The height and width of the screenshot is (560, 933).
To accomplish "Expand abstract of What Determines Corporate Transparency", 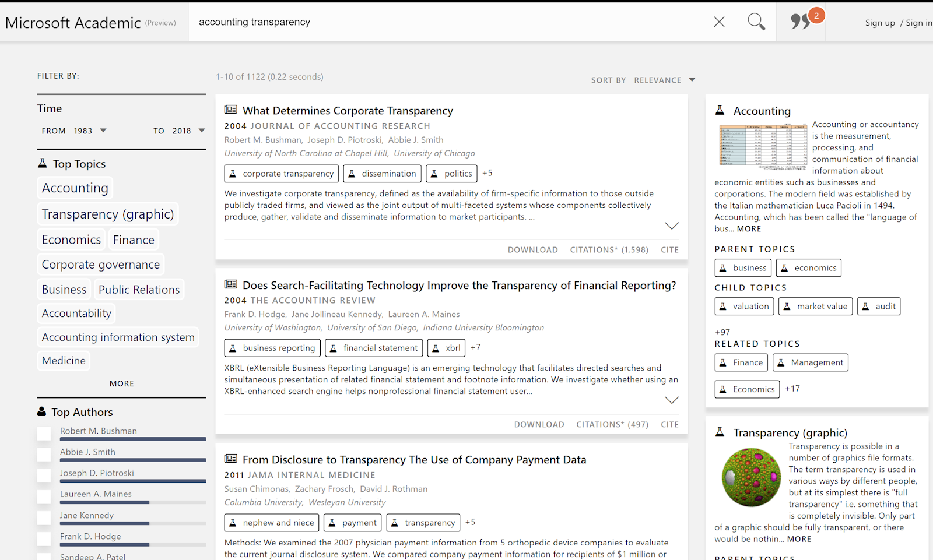I will (672, 226).
